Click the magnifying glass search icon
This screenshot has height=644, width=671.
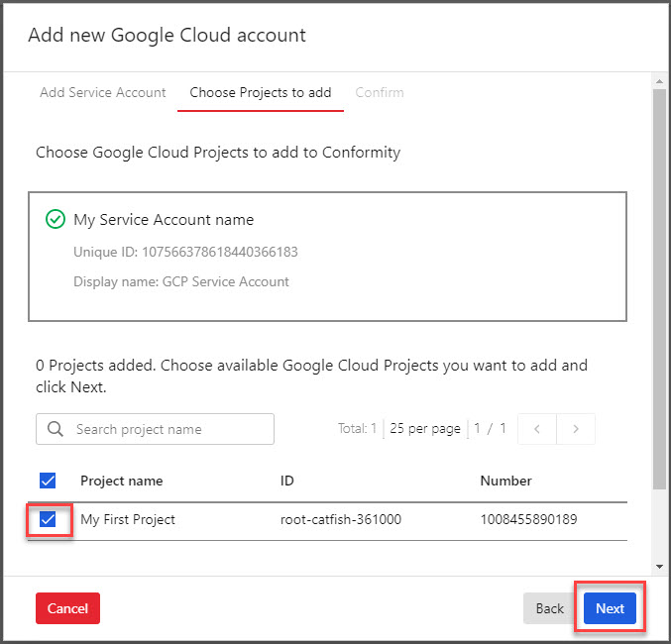pyautogui.click(x=56, y=429)
